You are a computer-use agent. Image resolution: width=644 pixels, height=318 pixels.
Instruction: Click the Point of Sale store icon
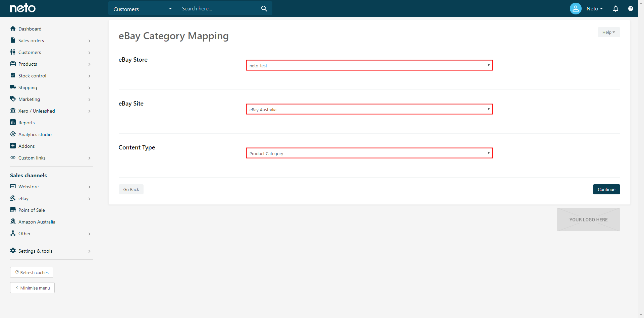(x=13, y=210)
